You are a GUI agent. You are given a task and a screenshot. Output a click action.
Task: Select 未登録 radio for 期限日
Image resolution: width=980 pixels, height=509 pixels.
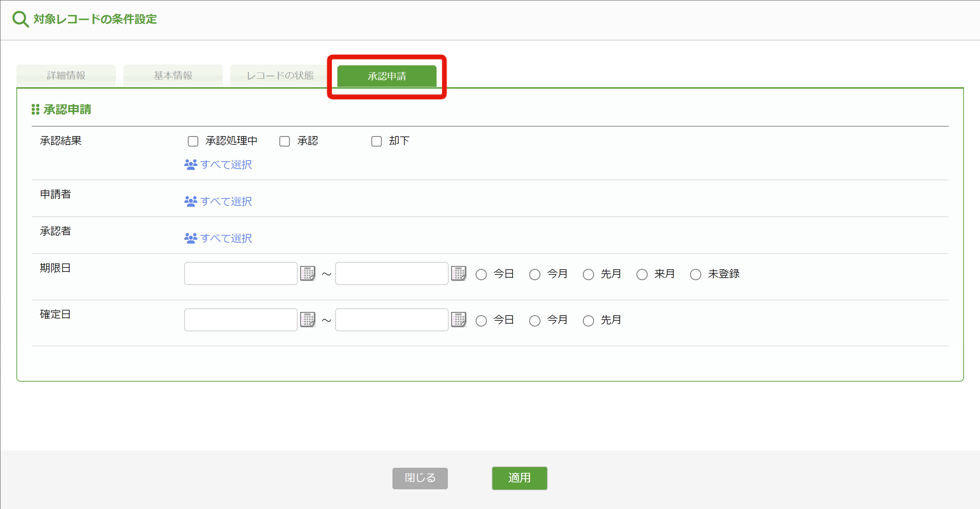(x=696, y=274)
